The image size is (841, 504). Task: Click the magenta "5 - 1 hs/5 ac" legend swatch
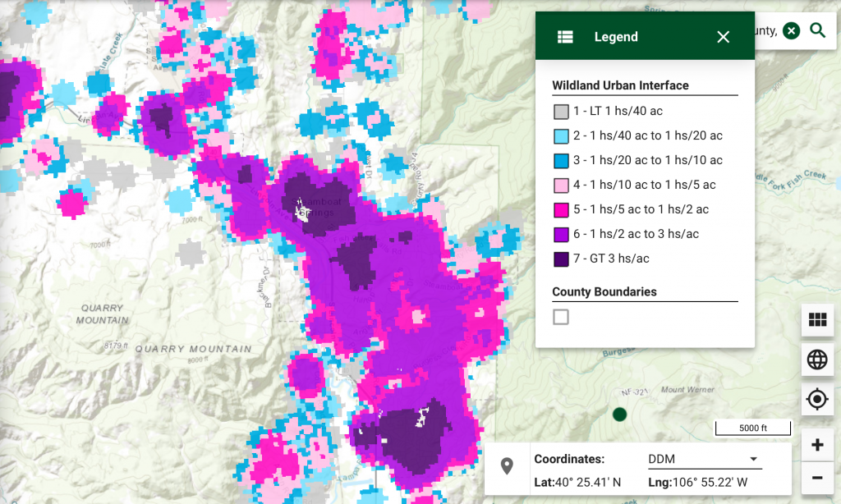(x=561, y=208)
